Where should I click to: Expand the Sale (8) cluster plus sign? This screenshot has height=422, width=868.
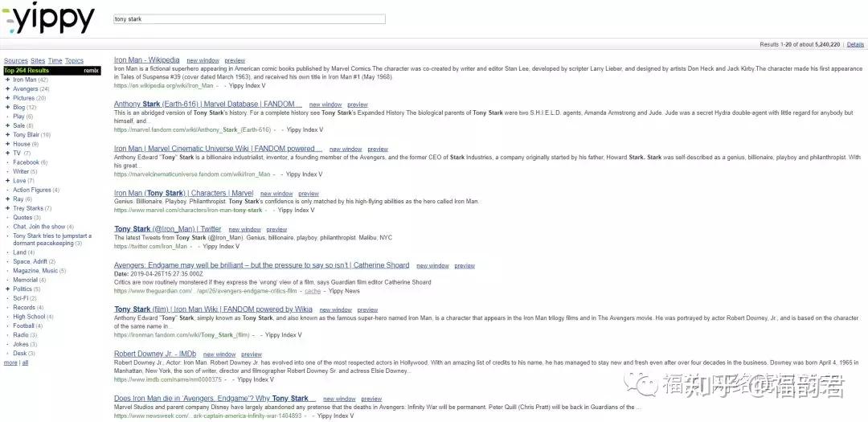7,125
